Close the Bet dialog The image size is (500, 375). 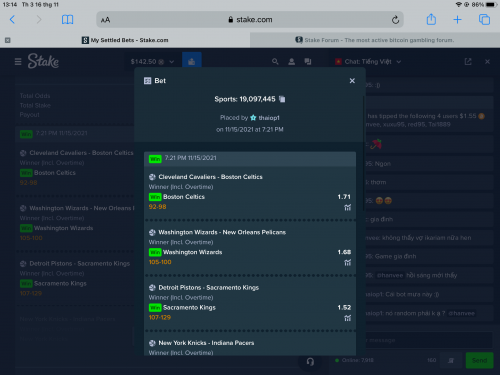coord(352,81)
